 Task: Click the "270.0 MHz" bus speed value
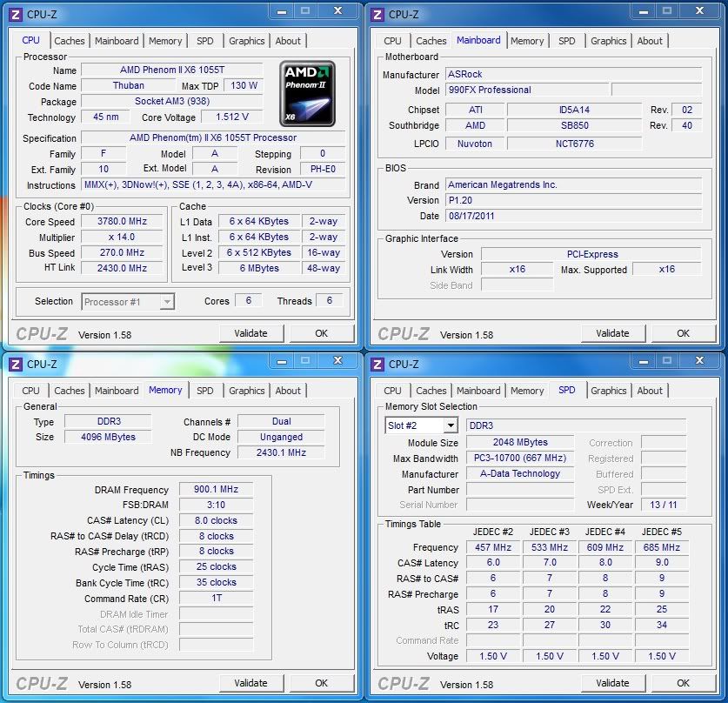coord(122,252)
